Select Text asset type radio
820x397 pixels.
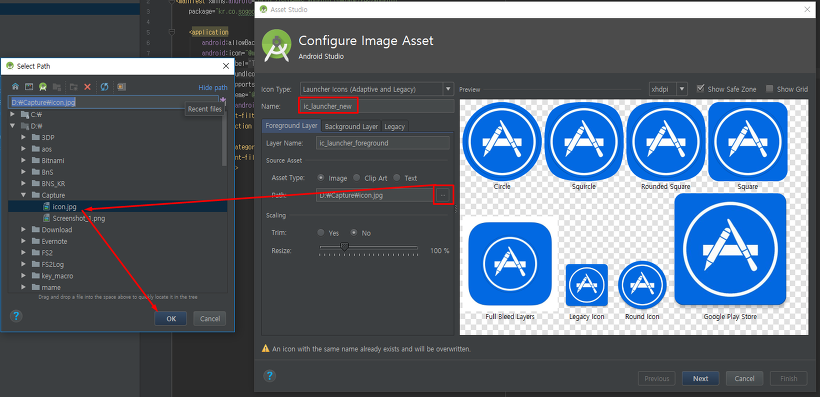point(396,178)
